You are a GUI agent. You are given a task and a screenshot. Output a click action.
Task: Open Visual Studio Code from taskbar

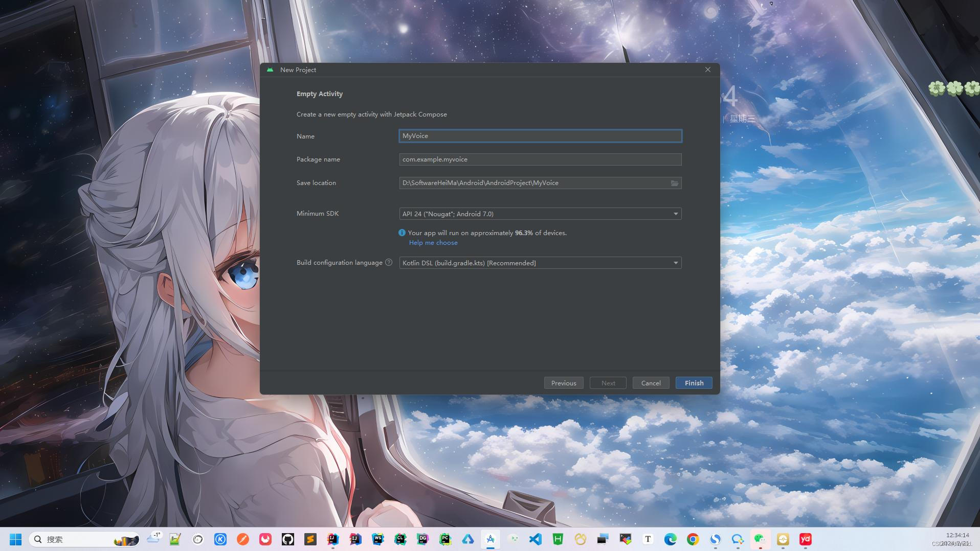536,539
